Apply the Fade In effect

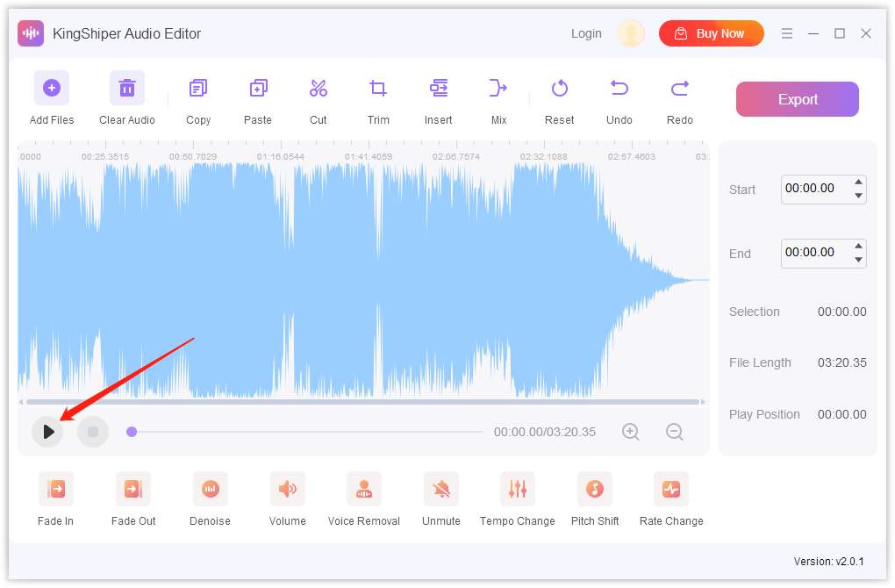point(56,489)
